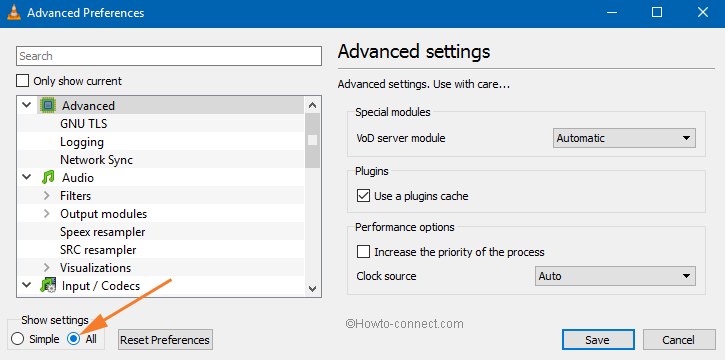
Task: Select the GNU TLS tree item
Action: point(84,124)
